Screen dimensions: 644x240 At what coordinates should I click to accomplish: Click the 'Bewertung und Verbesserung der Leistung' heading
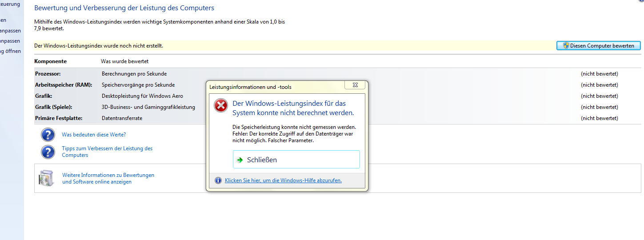pyautogui.click(x=124, y=8)
